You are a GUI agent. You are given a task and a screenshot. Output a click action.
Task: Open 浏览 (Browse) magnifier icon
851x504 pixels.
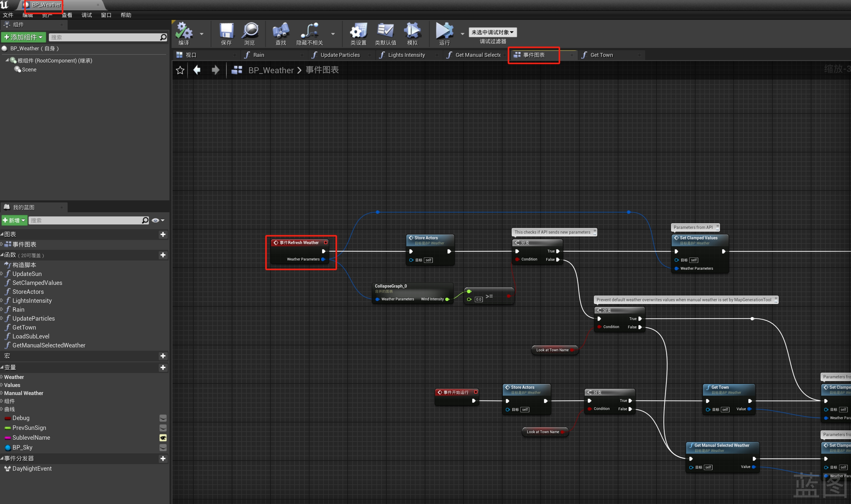point(250,31)
